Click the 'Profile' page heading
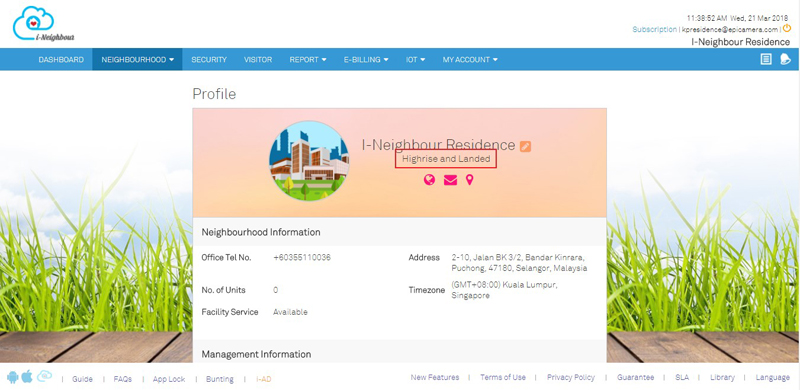This screenshot has height=390, width=800. click(x=214, y=94)
